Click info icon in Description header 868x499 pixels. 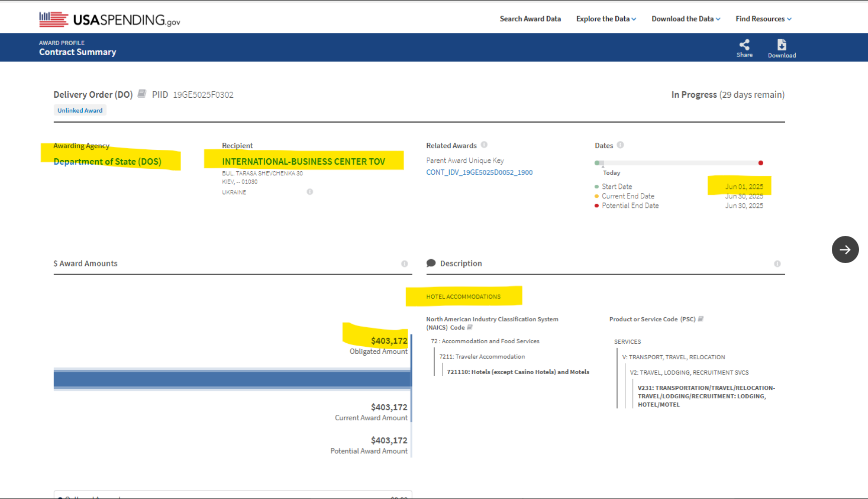[777, 264]
